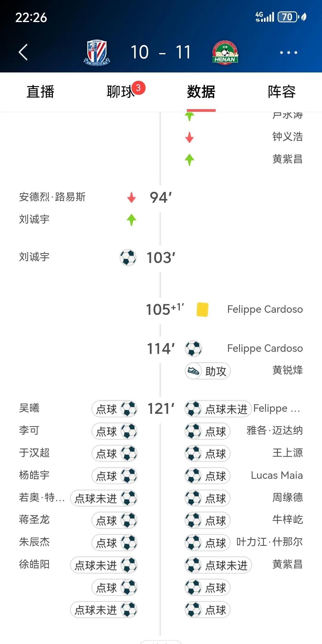Tap the red substitution arrow at 94'

[131, 197]
